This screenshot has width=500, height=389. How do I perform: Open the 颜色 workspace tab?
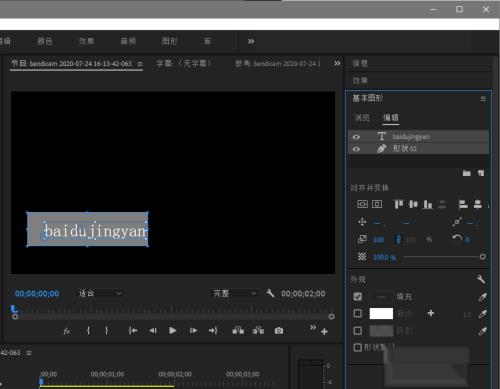point(45,41)
